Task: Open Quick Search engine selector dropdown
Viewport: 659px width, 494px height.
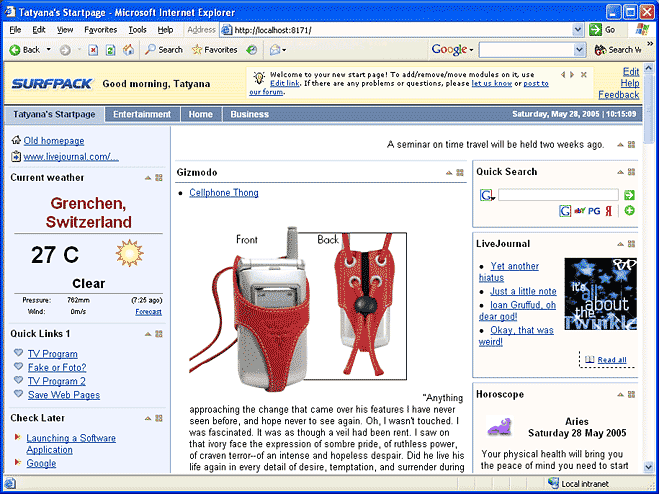Action: click(x=487, y=195)
